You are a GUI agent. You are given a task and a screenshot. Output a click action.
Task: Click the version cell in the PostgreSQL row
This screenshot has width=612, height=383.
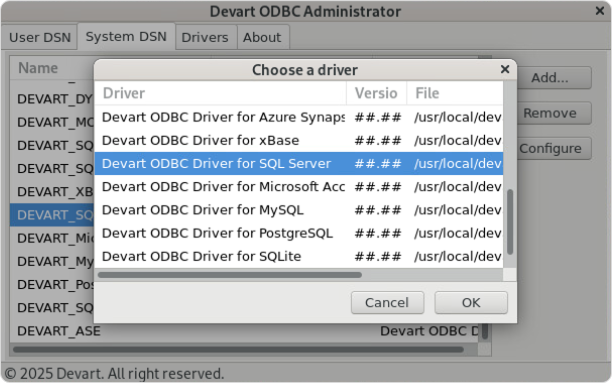tap(377, 233)
